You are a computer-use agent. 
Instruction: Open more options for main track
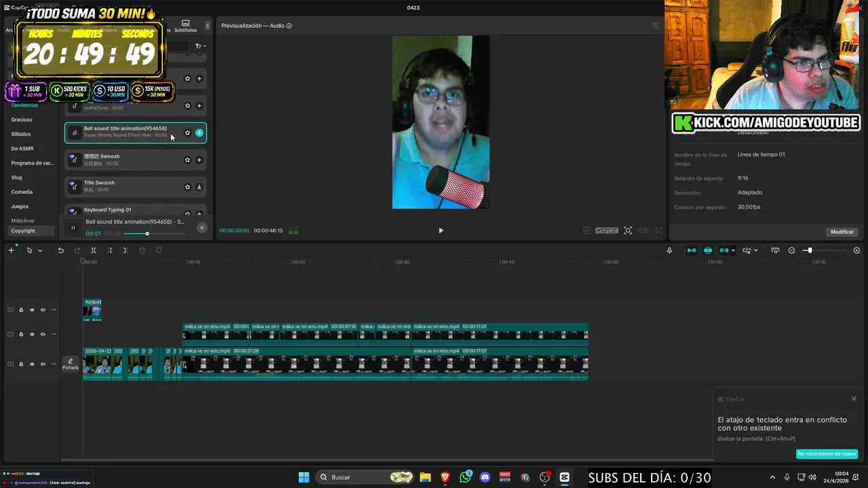(54, 364)
